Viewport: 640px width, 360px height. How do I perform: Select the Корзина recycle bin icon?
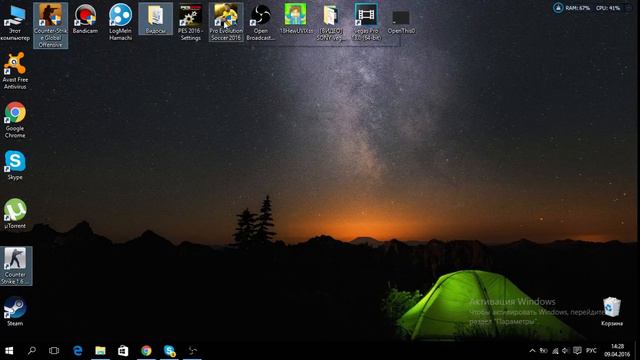tap(612, 311)
